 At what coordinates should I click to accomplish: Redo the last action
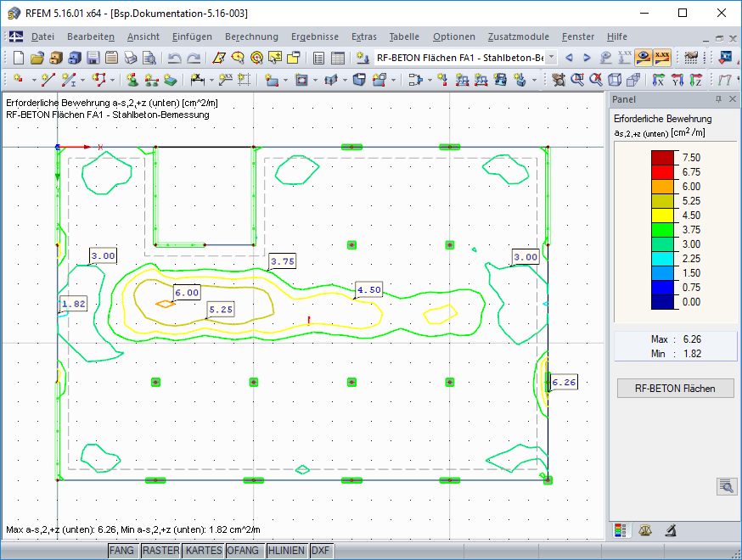pos(194,58)
